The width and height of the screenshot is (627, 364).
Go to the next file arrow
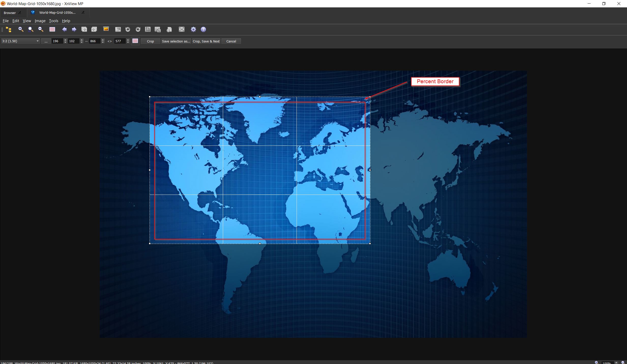74,30
